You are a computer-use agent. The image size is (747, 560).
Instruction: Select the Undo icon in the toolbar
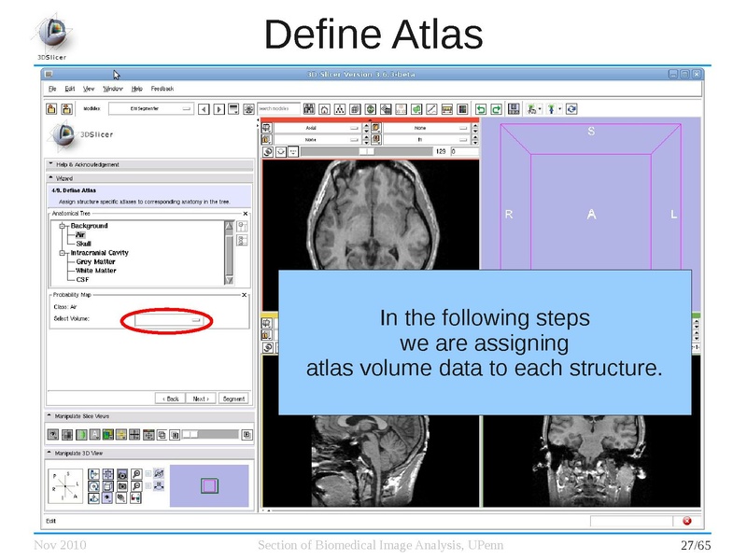(x=481, y=109)
